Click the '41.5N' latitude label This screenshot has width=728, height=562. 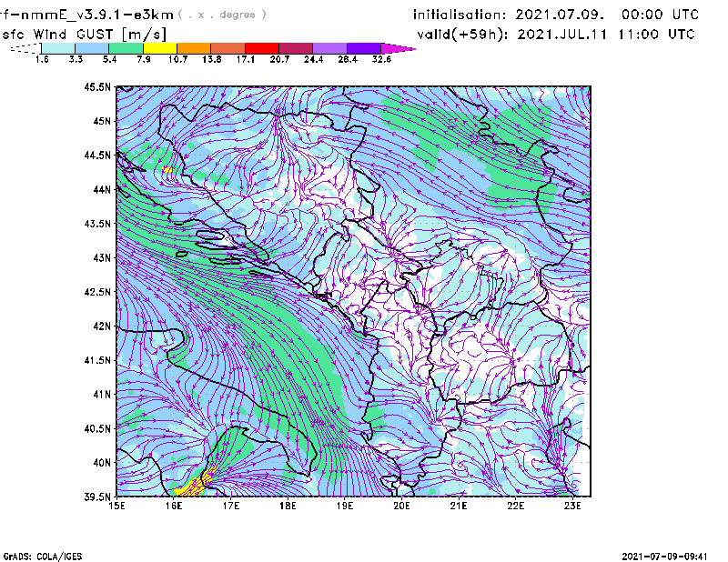point(97,360)
